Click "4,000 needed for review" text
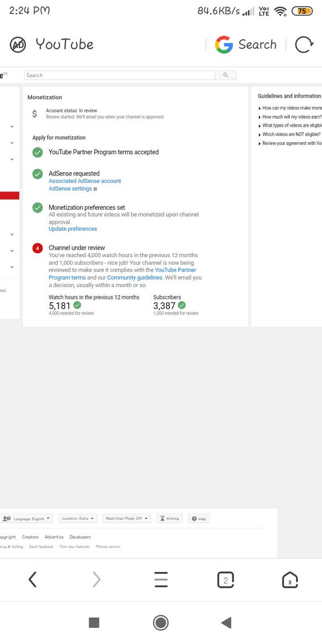The width and height of the screenshot is (322, 644). click(71, 313)
